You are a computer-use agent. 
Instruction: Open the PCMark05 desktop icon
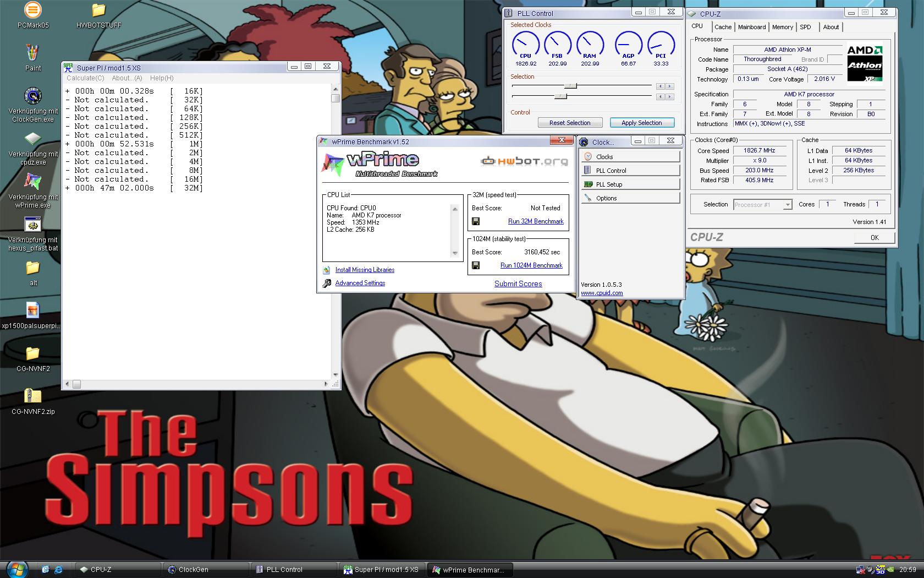33,10
